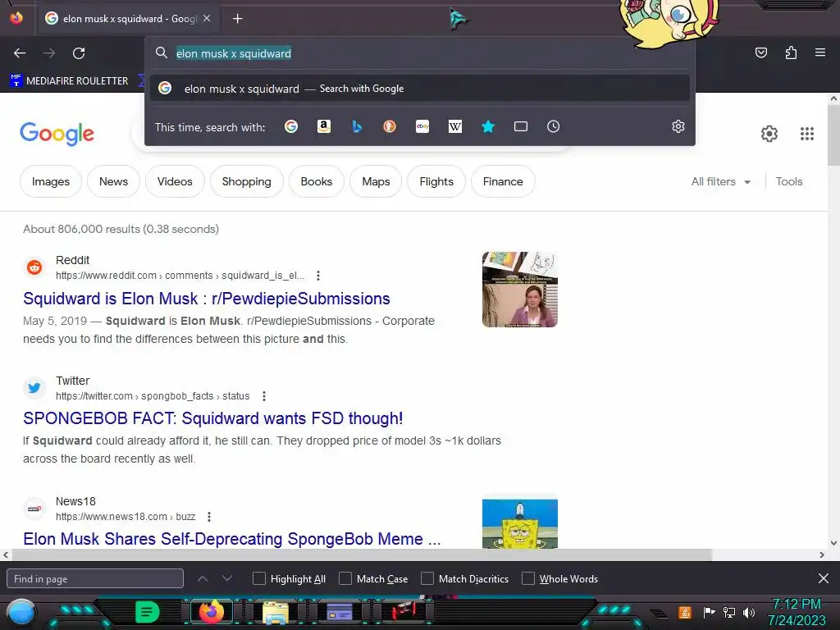This screenshot has width=840, height=630.
Task: Enable Match Case checkbox
Action: [x=345, y=578]
